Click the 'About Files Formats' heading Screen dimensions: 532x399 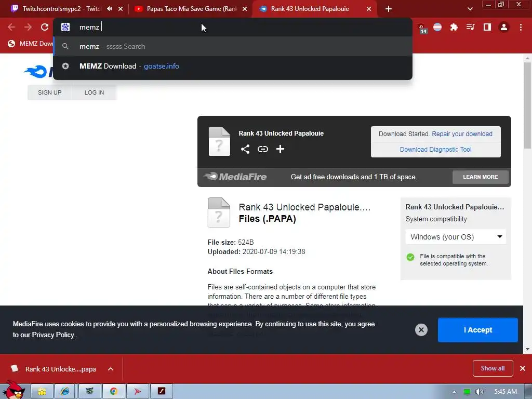[x=240, y=271]
